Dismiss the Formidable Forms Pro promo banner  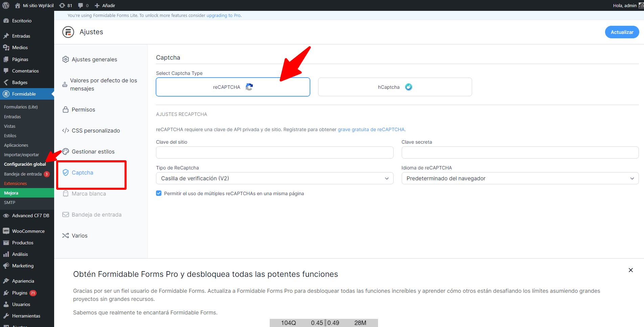(x=631, y=270)
